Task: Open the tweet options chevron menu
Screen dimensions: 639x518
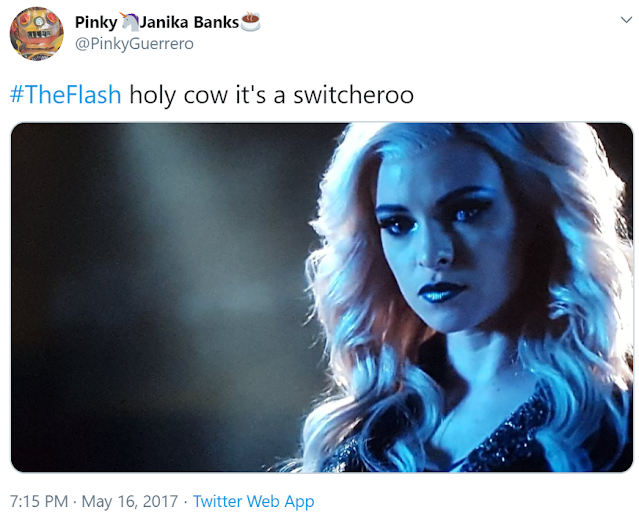Action: tap(626, 20)
